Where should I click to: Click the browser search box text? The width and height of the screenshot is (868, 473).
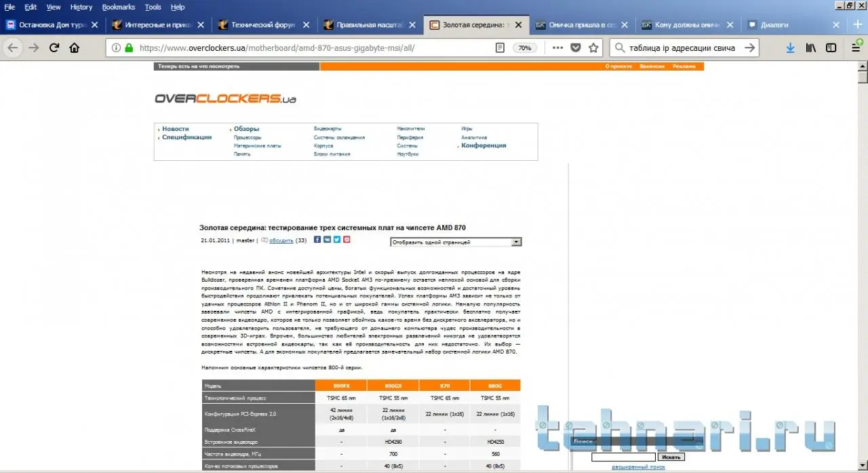tap(682, 48)
